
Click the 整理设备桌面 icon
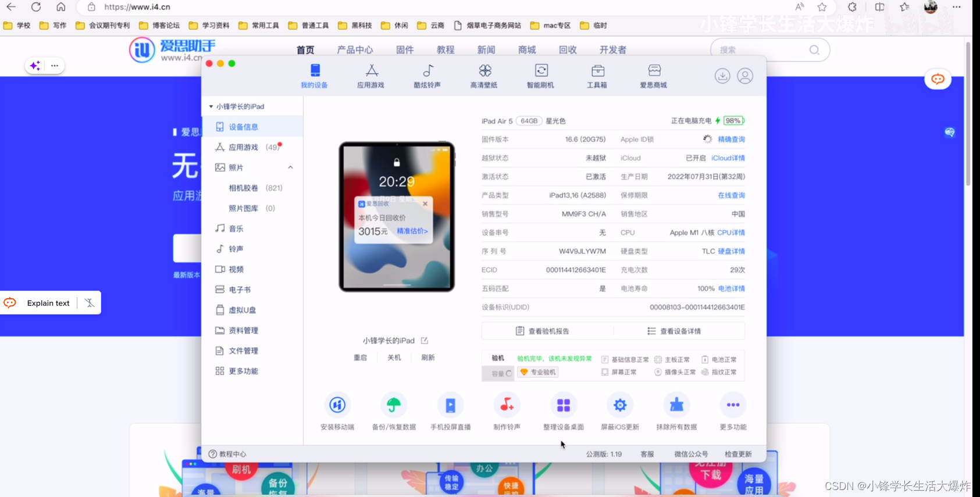(564, 405)
